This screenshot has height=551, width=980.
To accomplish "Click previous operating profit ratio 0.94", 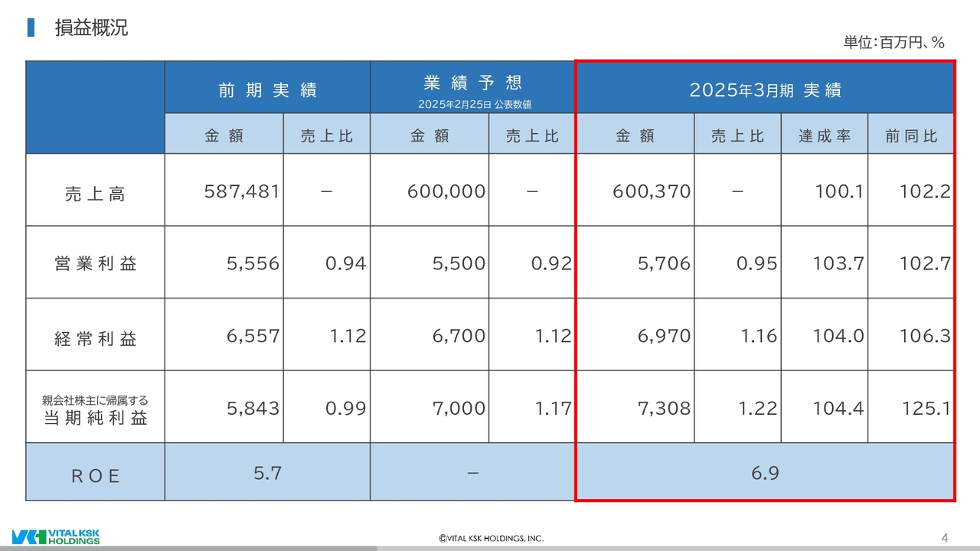I will coord(346,264).
